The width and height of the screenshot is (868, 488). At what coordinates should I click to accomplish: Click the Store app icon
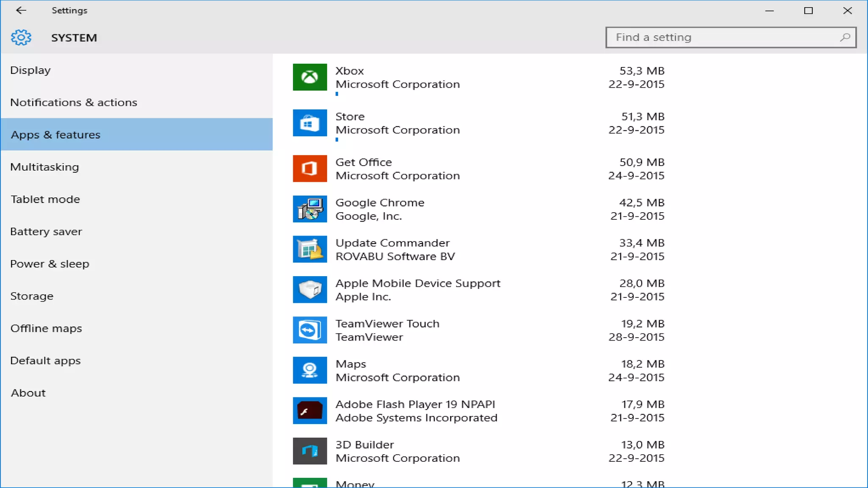pyautogui.click(x=310, y=123)
